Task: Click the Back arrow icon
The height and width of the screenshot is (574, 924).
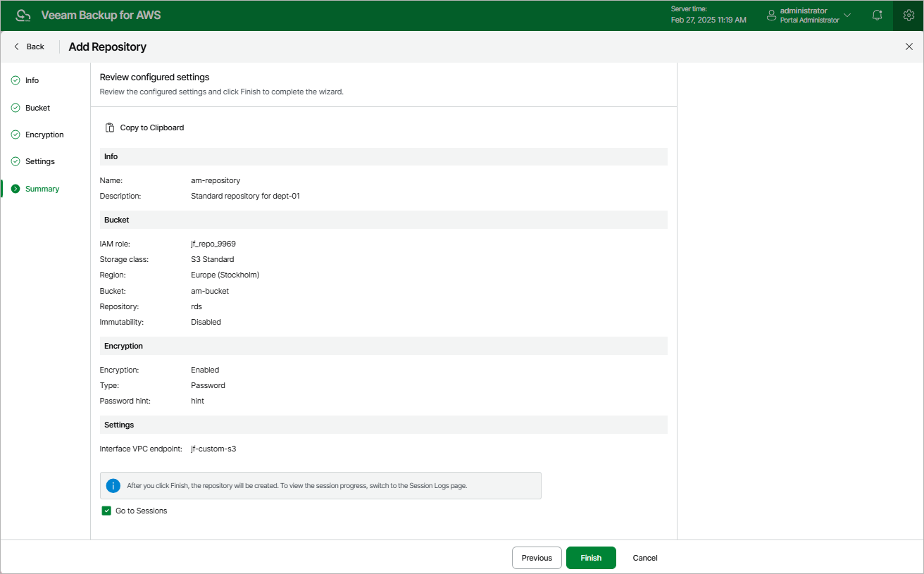Action: pos(17,46)
